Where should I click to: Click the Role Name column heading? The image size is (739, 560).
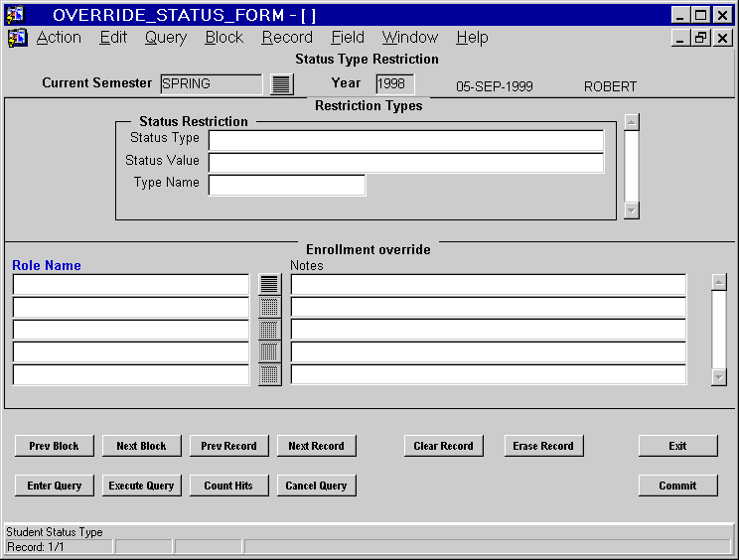[x=47, y=266]
